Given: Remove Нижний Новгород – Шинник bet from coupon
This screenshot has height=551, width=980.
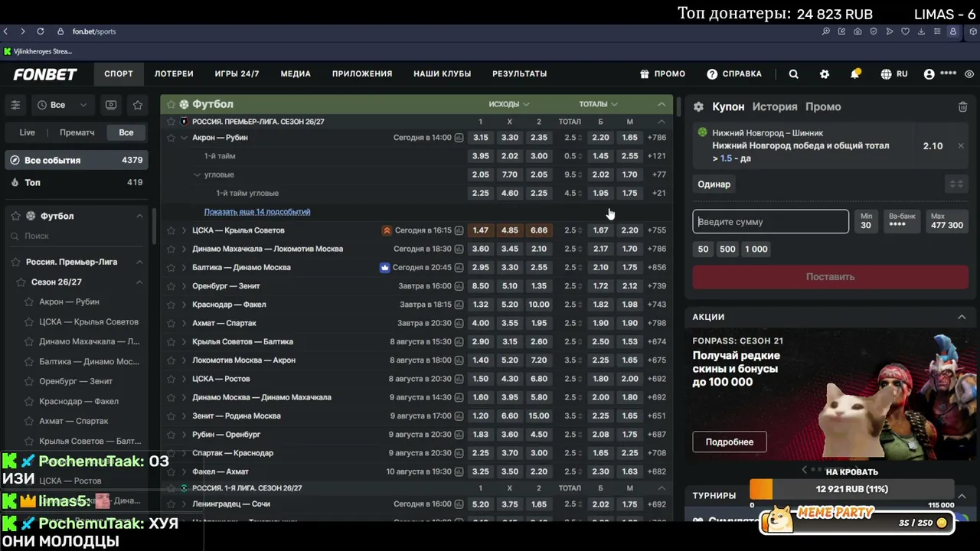Looking at the screenshot, I should pyautogui.click(x=961, y=146).
